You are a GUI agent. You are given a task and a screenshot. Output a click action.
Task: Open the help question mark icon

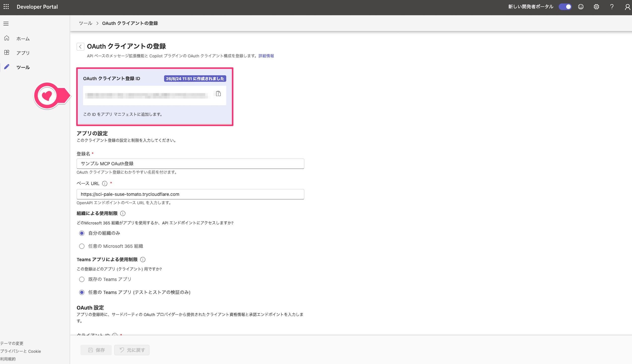pos(612,7)
